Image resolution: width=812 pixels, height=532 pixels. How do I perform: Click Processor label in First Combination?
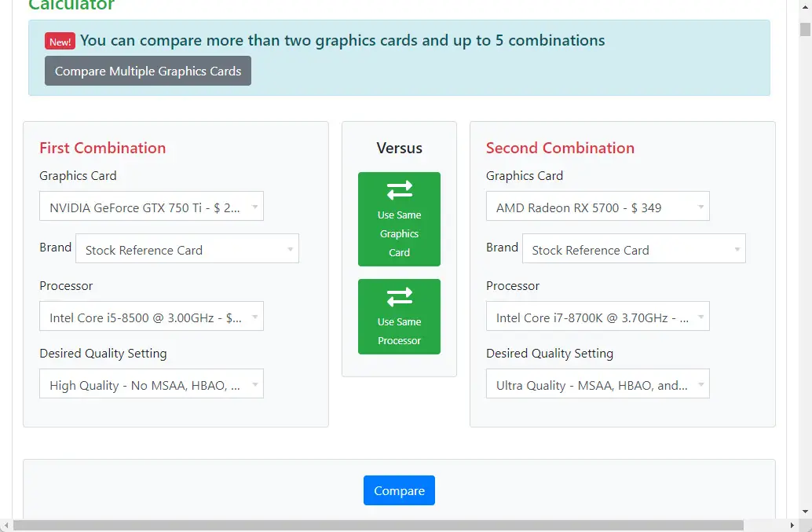coord(66,286)
